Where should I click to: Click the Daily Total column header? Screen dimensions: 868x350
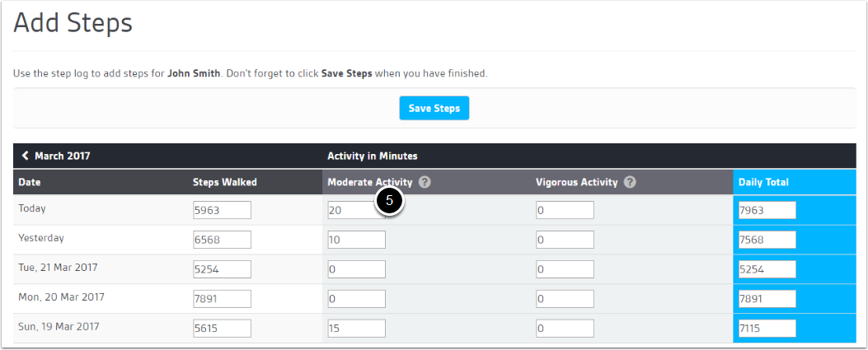(763, 182)
